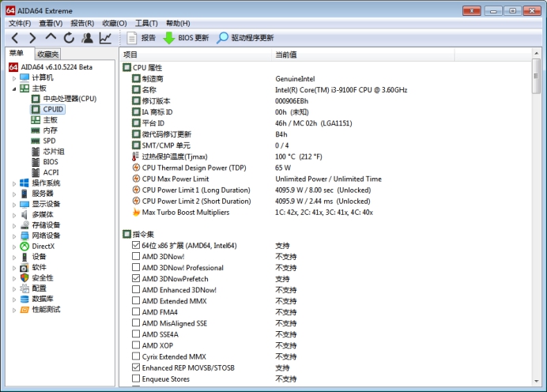
Task: Select the Max Turbo Boost Multipliers row
Action: (x=253, y=212)
